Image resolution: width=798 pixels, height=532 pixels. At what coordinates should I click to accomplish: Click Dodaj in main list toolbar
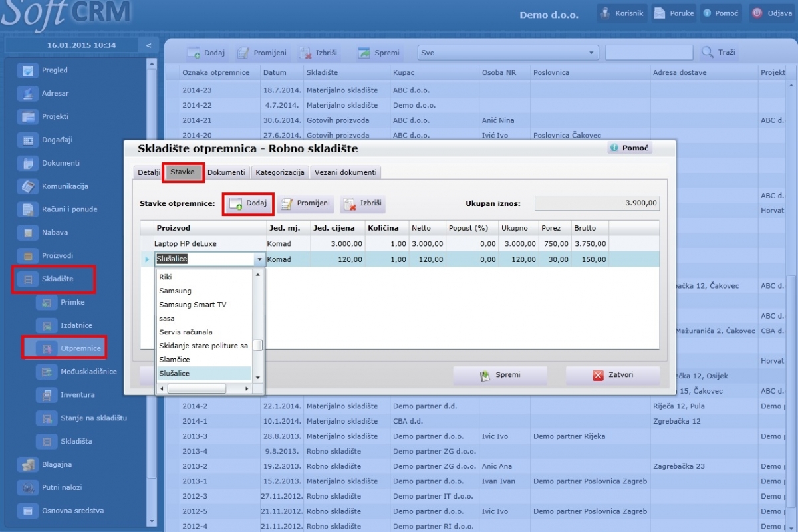pyautogui.click(x=205, y=53)
